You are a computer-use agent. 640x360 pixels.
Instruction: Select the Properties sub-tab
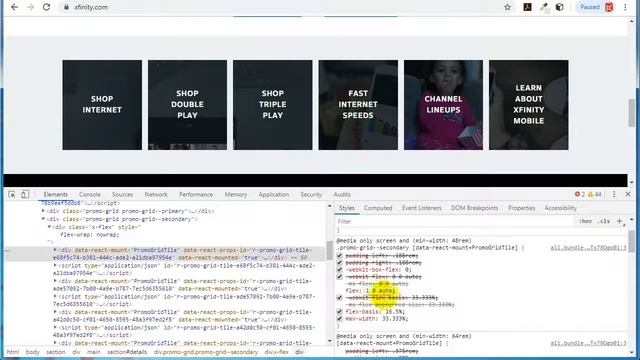(x=521, y=208)
